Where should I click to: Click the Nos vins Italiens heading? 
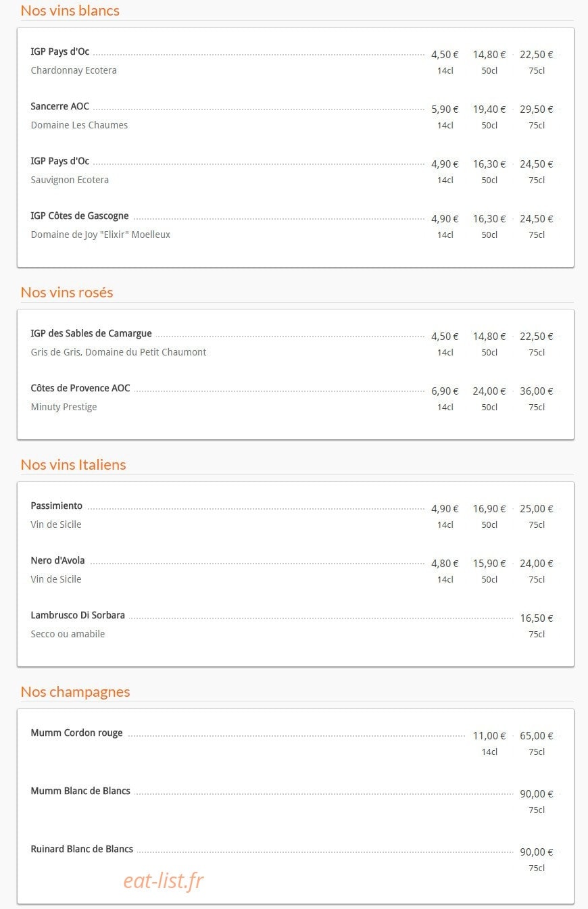[74, 465]
